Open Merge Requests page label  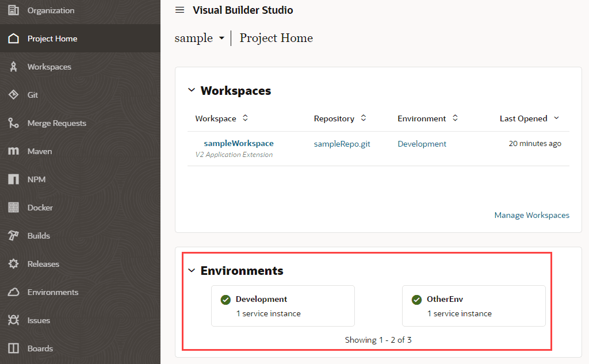click(57, 123)
